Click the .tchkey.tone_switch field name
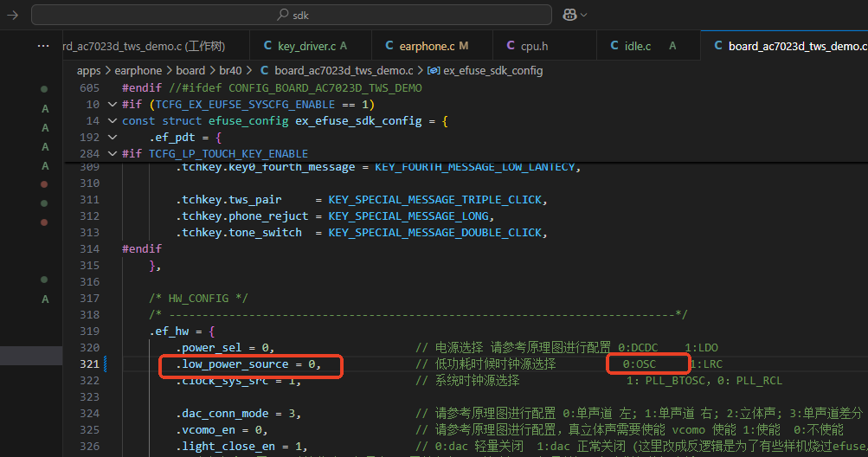 click(239, 233)
